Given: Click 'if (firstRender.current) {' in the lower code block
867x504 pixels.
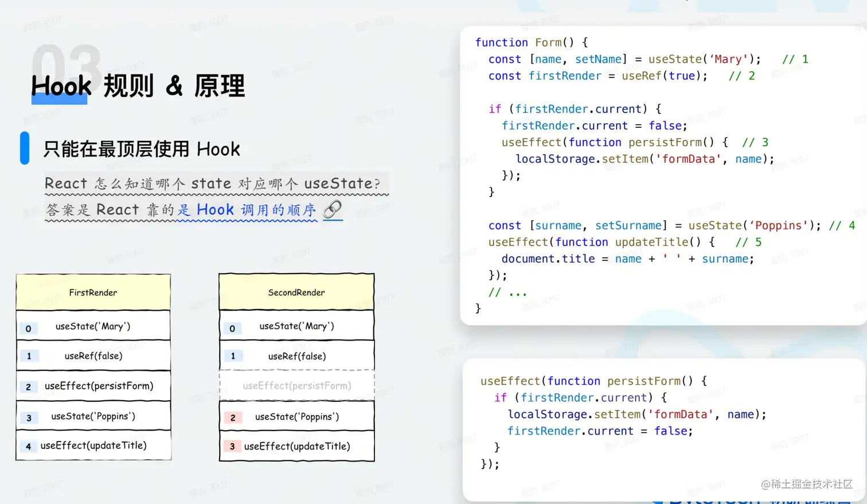Looking at the screenshot, I should [580, 397].
